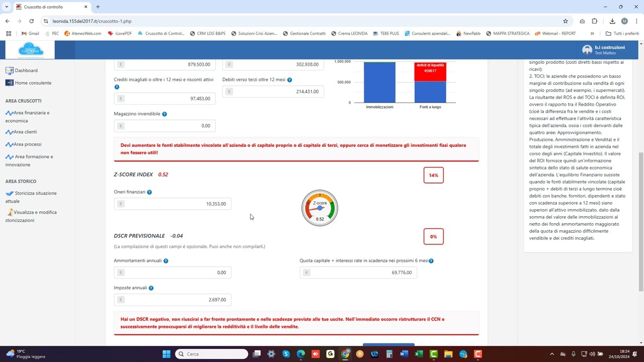Image resolution: width=644 pixels, height=362 pixels.
Task: Open the browser tab list dropdown
Action: (7, 7)
